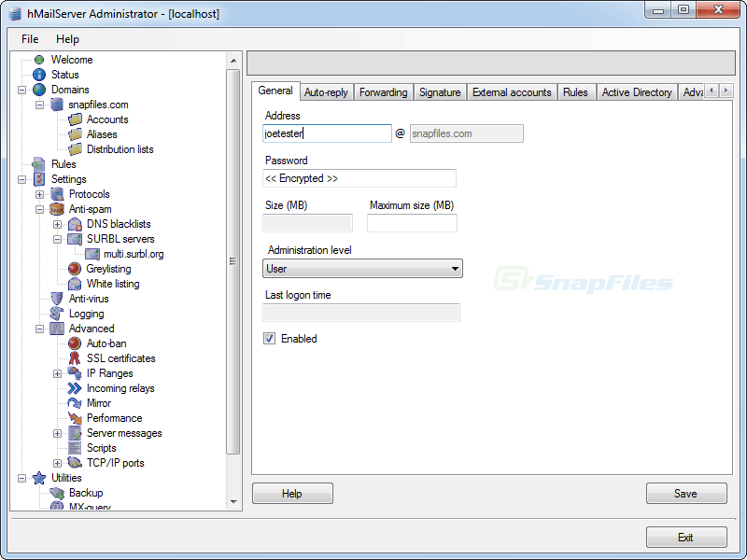Click the Accounts folder icon
The image size is (747, 560).
point(75,119)
